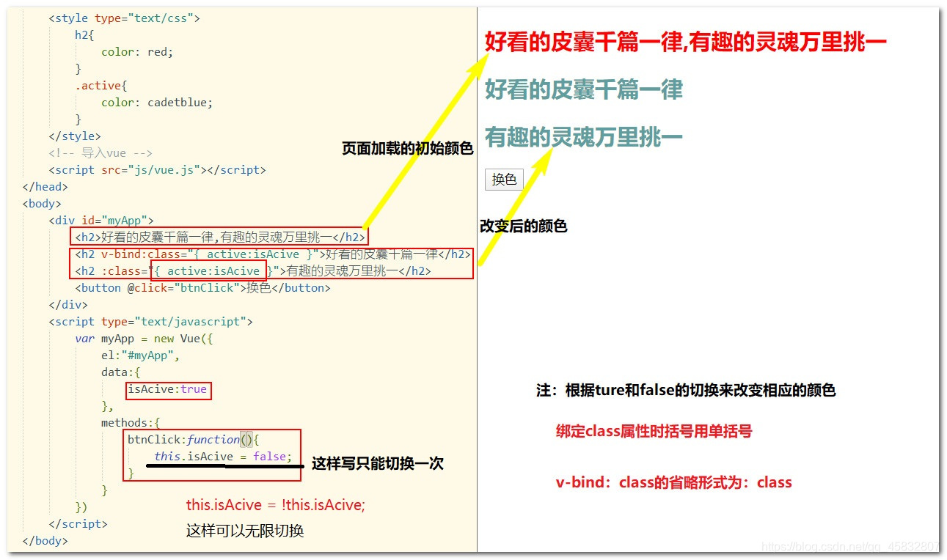The width and height of the screenshot is (947, 560).
Task: Click the button @click="btnClick" code line
Action: [x=202, y=288]
